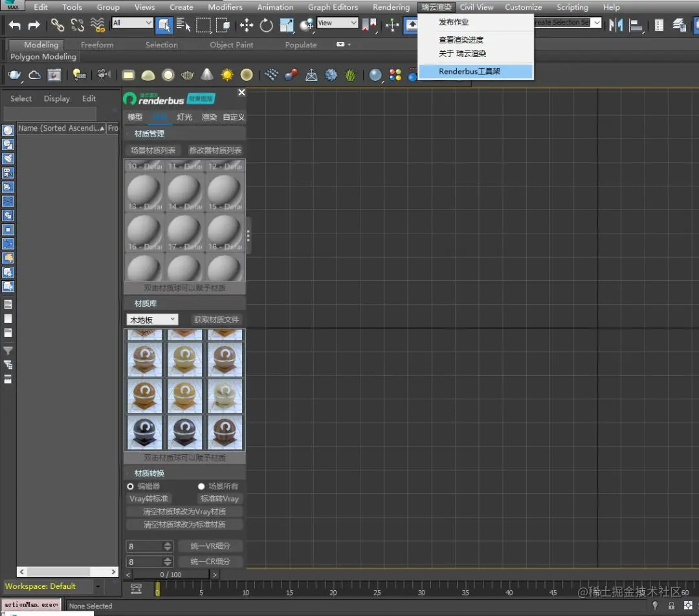Toggle the Window/Crossing selection icon
The height and width of the screenshot is (616, 699).
click(223, 25)
